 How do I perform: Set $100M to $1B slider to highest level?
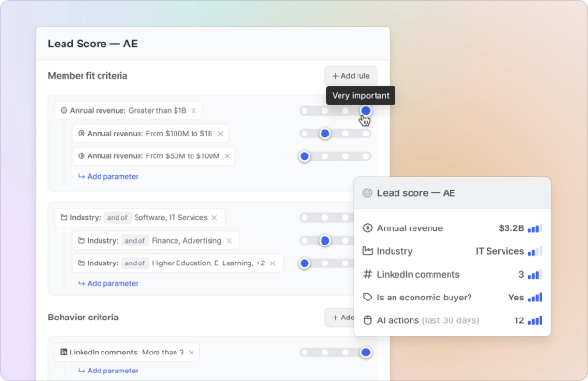point(366,134)
